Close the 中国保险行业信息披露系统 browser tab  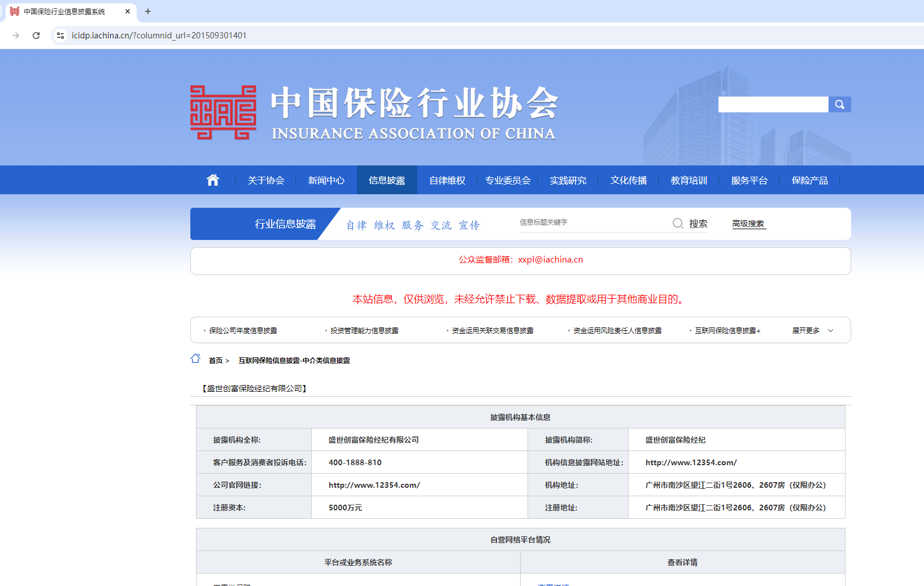pos(128,11)
